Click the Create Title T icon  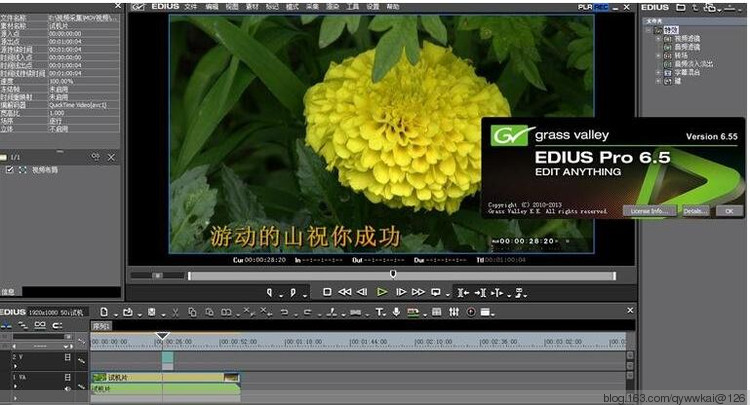(379, 312)
